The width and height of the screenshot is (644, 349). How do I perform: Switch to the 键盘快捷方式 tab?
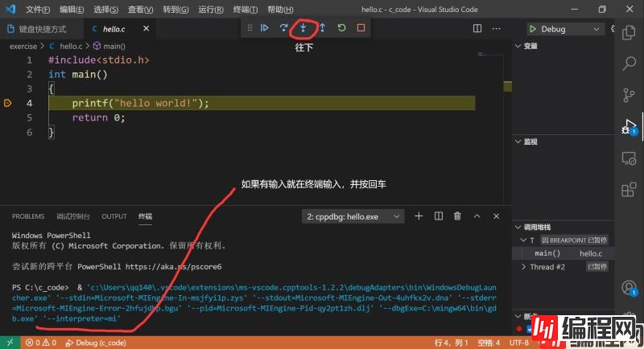pos(42,29)
